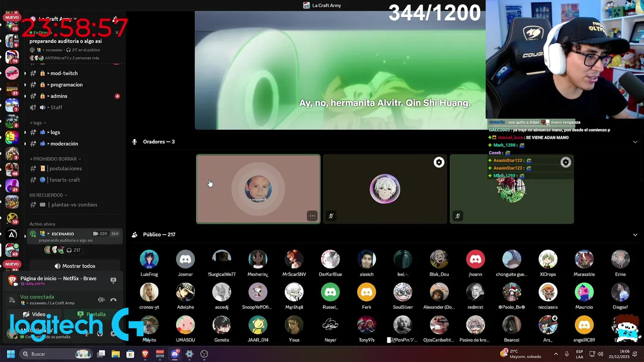Toggle the Vídeo camera button
This screenshot has height=362, width=644.
point(35,314)
